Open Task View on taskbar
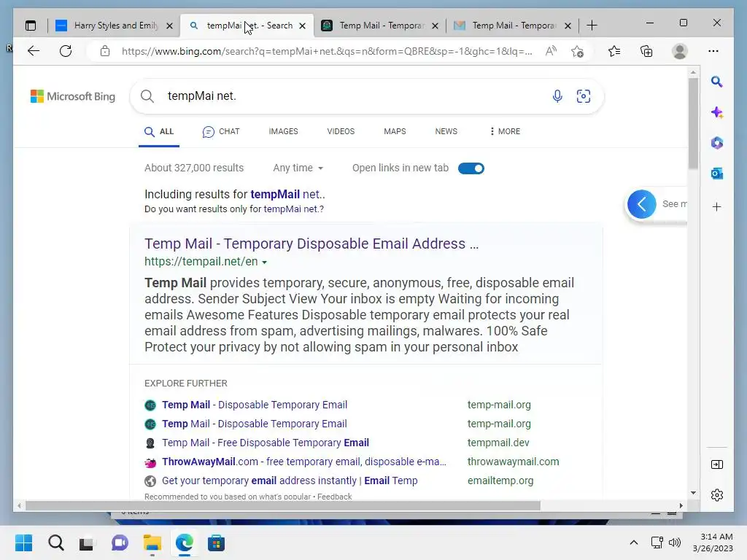The image size is (747, 560). point(87,543)
